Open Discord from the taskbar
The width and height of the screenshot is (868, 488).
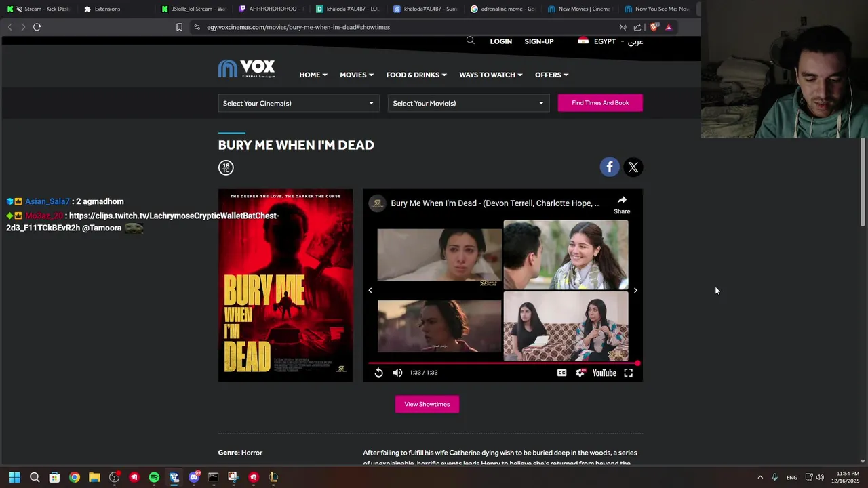(x=194, y=477)
